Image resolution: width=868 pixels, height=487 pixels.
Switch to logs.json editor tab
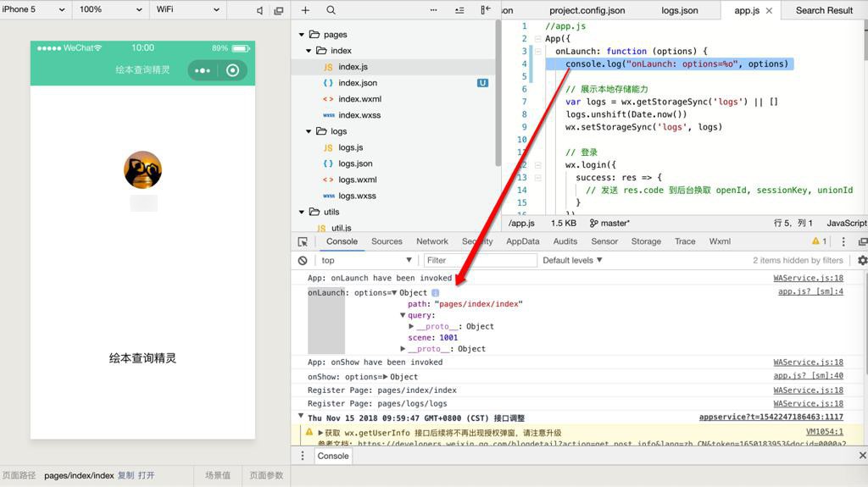(x=679, y=10)
